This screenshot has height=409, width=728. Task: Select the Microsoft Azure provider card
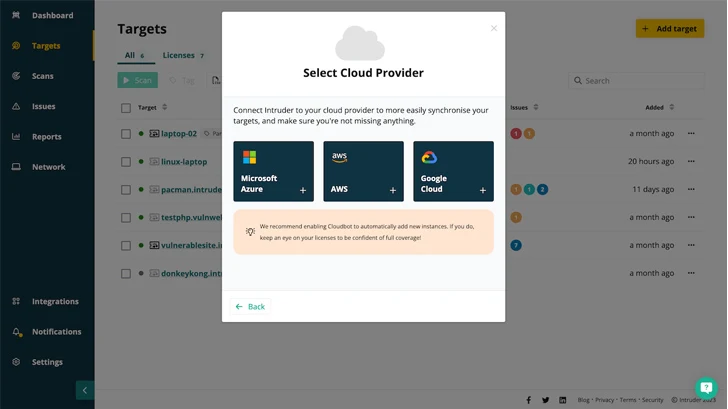273,171
